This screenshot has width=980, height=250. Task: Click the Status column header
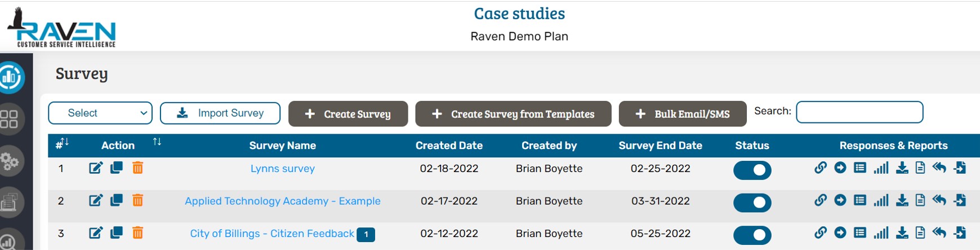coord(752,145)
